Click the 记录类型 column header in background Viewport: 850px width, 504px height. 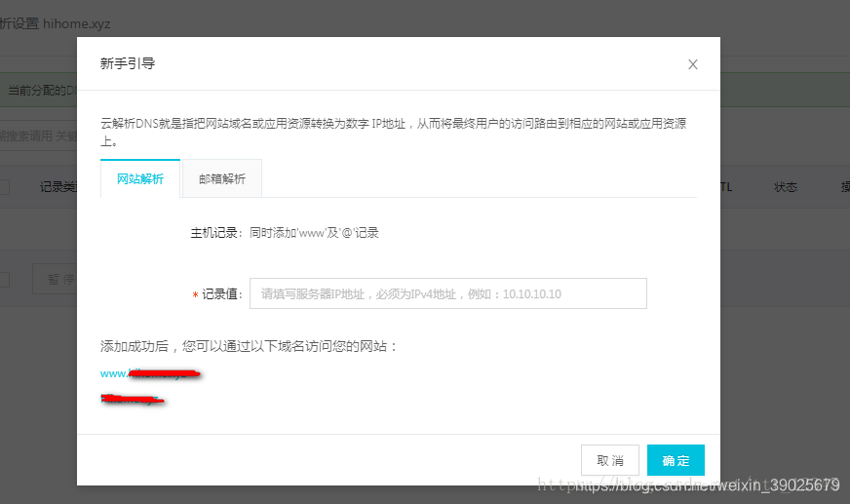point(58,187)
